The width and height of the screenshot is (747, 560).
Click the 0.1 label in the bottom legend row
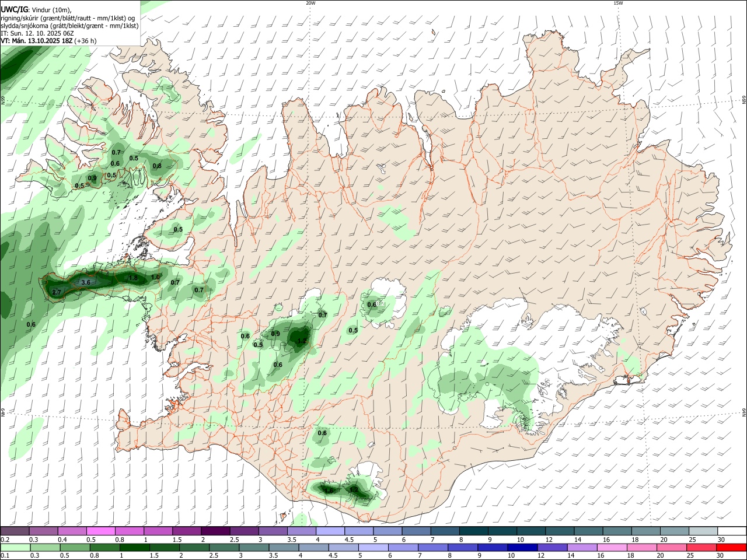(x=5, y=556)
